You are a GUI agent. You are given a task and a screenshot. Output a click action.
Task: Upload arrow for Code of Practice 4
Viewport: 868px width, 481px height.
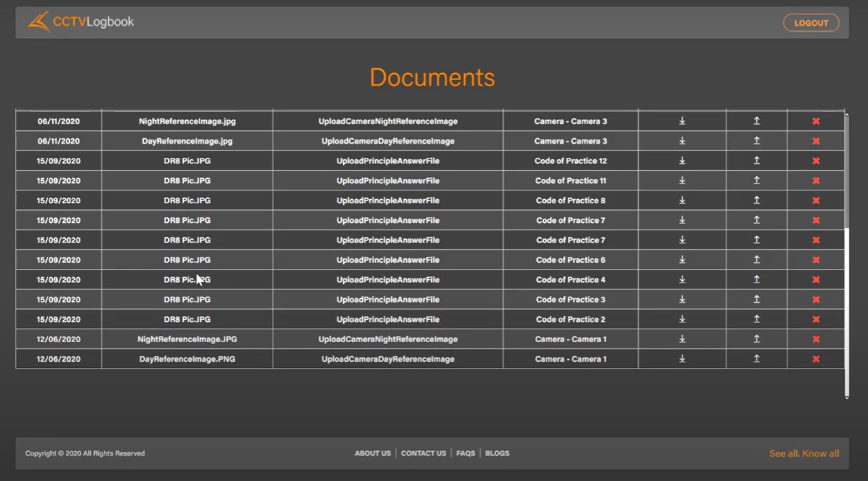point(757,280)
